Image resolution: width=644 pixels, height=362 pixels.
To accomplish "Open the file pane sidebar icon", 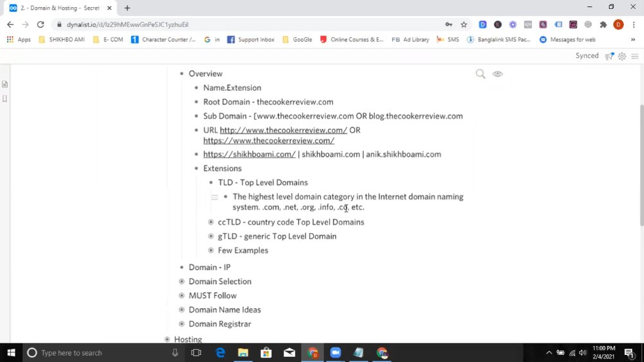I will click(x=5, y=84).
